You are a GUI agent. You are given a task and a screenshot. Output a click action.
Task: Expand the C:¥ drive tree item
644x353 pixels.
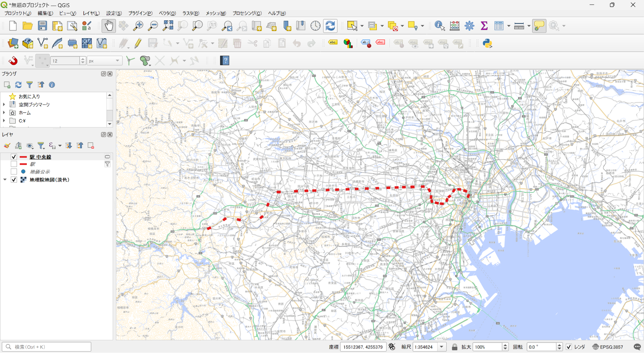click(x=4, y=121)
